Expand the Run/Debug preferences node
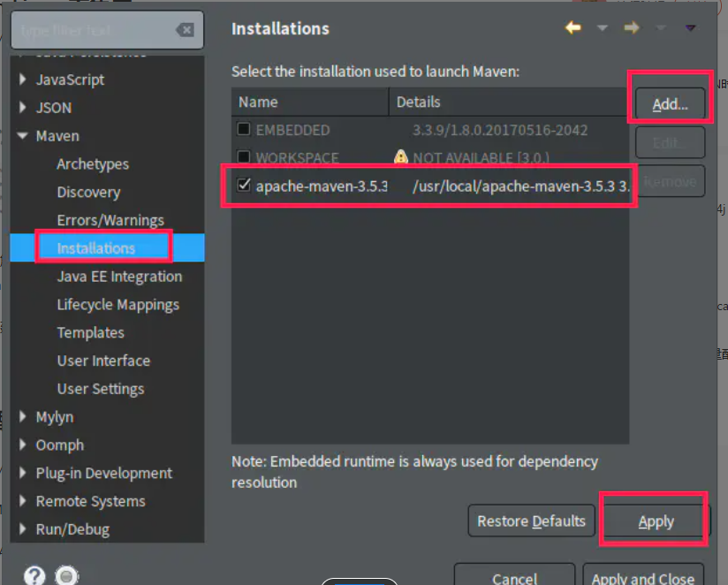Image resolution: width=728 pixels, height=585 pixels. point(22,529)
